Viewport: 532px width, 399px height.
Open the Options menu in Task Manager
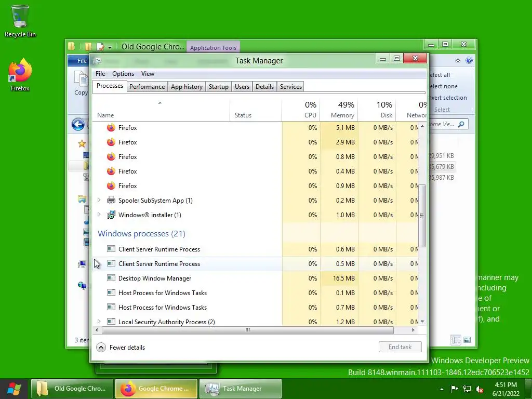pyautogui.click(x=123, y=74)
